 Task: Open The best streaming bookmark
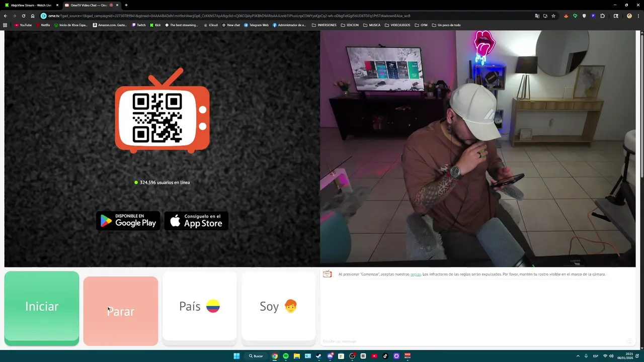(x=182, y=25)
